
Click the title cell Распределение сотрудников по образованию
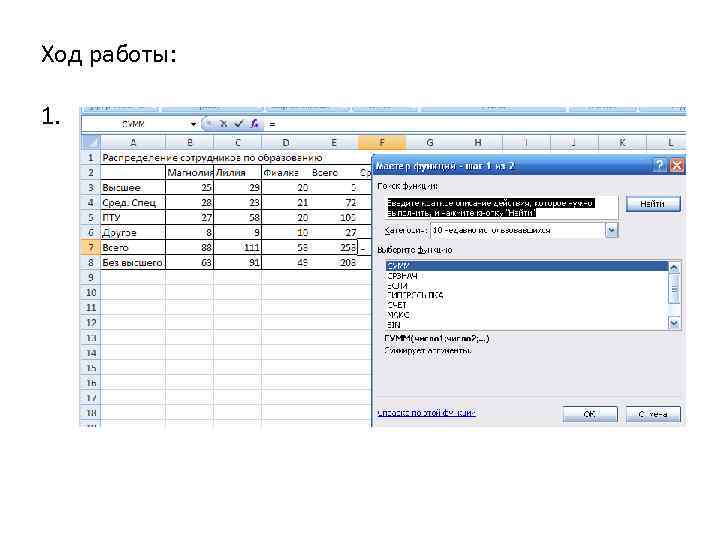click(x=212, y=158)
